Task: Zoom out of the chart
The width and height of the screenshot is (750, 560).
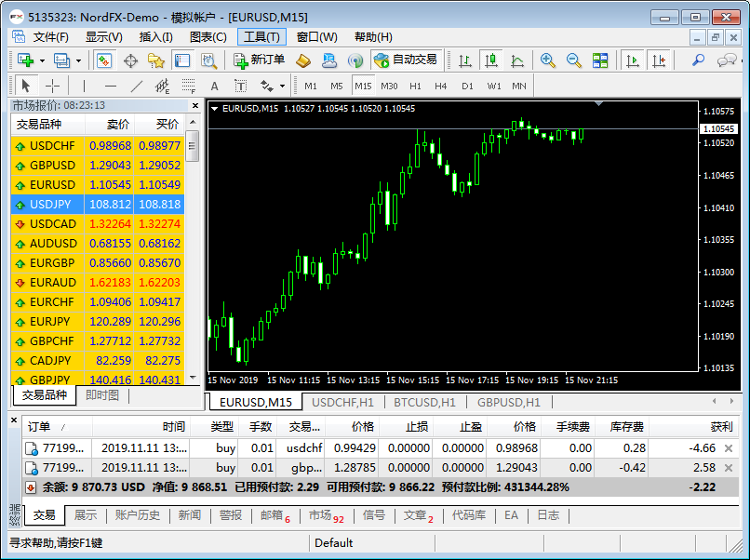Action: [574, 60]
